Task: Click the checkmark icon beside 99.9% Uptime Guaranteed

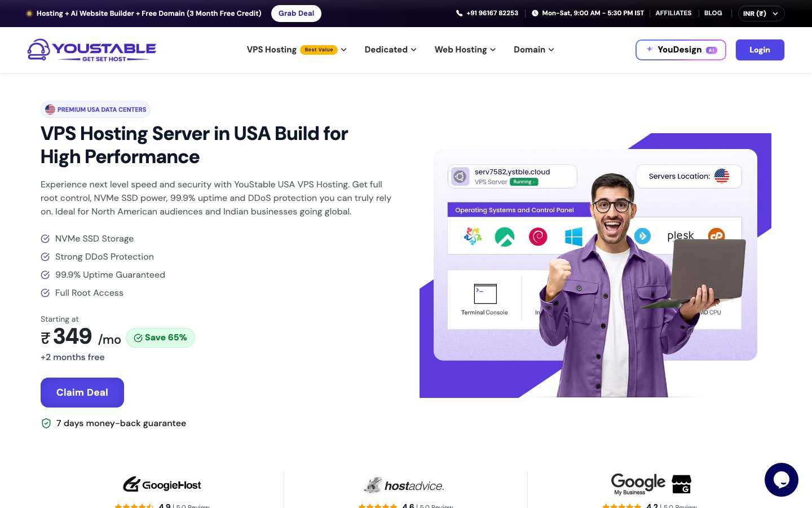Action: [x=45, y=275]
